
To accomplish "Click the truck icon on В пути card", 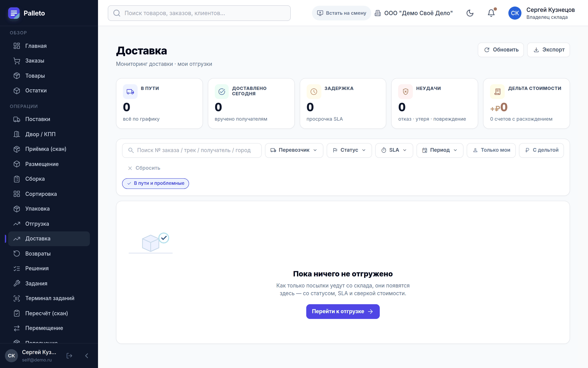I will click(130, 92).
